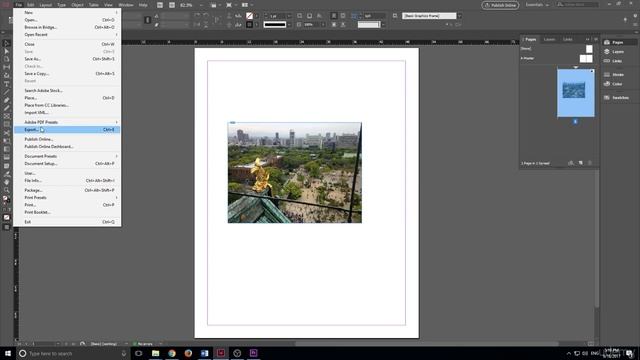The width and height of the screenshot is (640, 360).
Task: Open Chrome from the taskbar
Action: click(x=172, y=353)
